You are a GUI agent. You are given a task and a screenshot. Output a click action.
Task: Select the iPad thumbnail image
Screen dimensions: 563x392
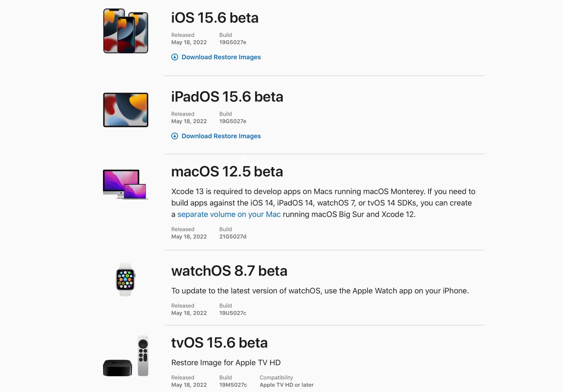coord(125,110)
